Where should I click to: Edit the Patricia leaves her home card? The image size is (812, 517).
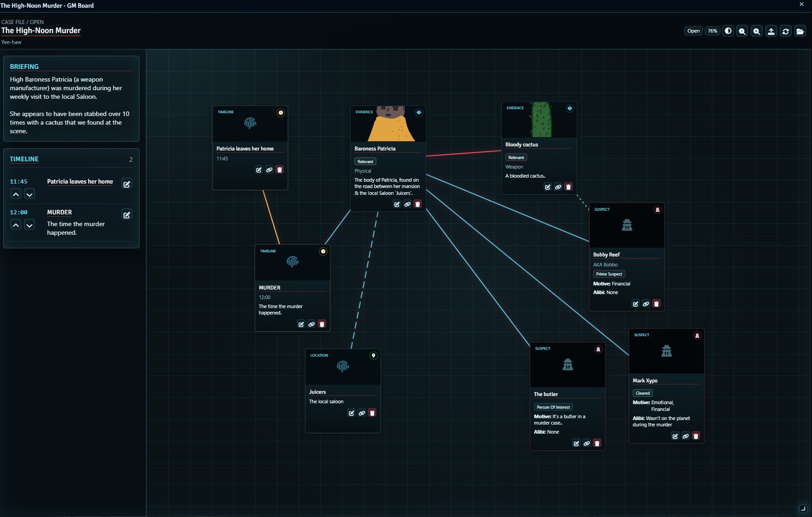pos(259,169)
